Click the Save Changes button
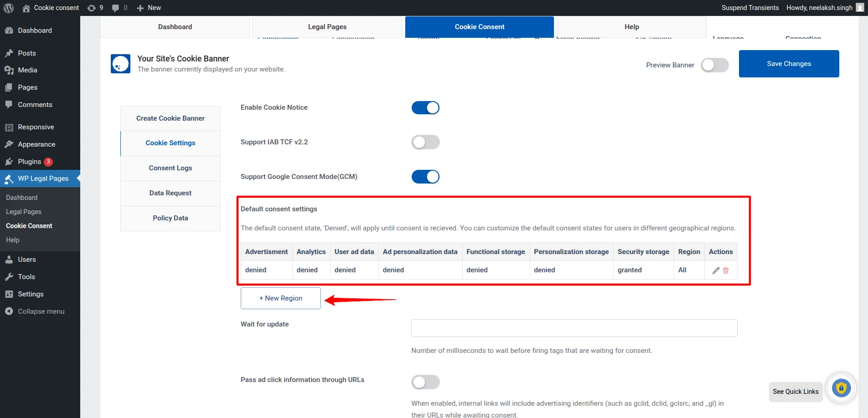The height and width of the screenshot is (418, 868). pyautogui.click(x=788, y=63)
